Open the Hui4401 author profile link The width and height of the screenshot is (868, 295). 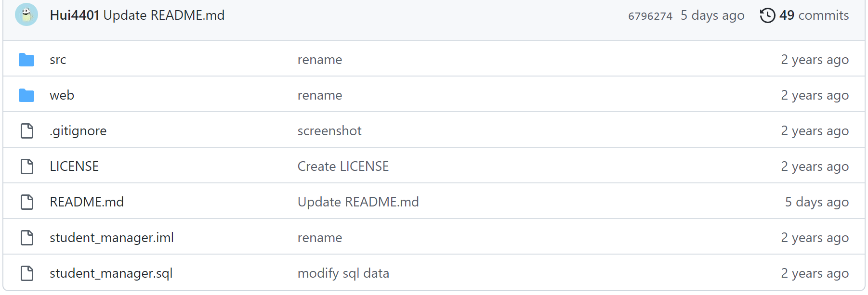point(75,15)
